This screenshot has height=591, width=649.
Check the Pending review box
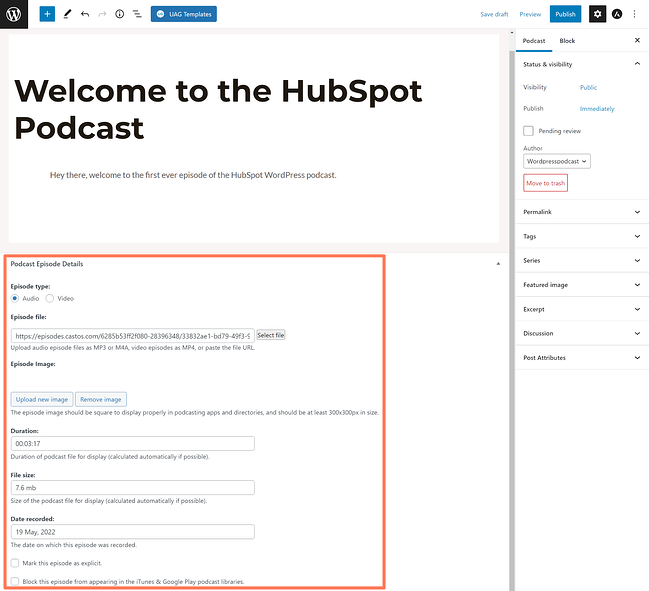528,131
